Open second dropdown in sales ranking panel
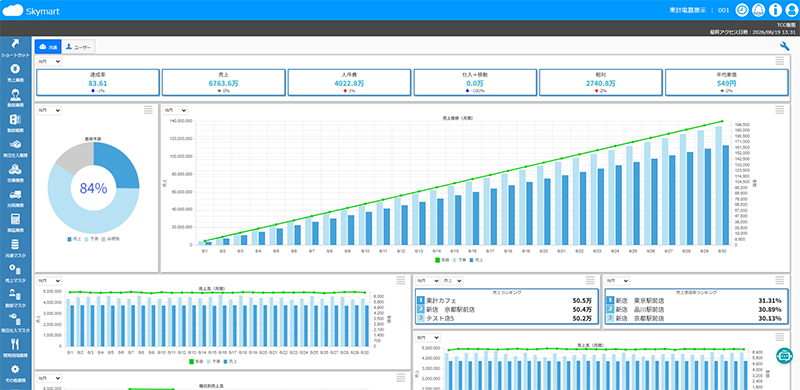This screenshot has height=390, width=800. click(452, 281)
